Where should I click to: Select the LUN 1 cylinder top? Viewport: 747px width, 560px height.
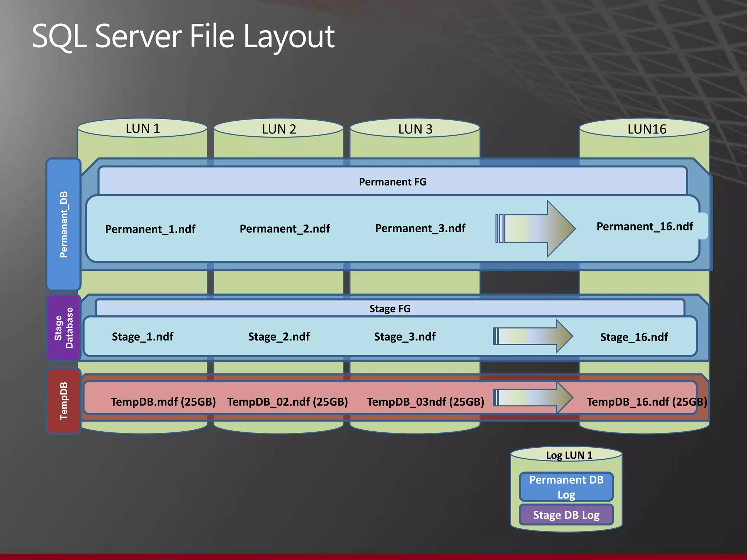click(x=143, y=129)
